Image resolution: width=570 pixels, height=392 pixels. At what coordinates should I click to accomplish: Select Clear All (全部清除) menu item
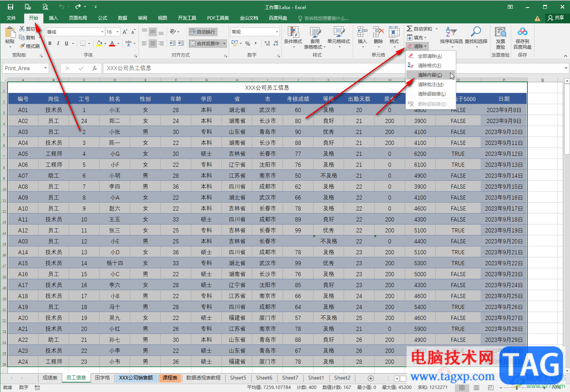pos(430,56)
